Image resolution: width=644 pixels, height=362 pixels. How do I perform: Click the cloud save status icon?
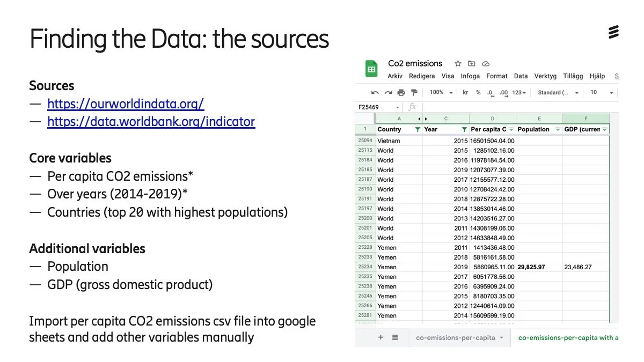(x=486, y=63)
